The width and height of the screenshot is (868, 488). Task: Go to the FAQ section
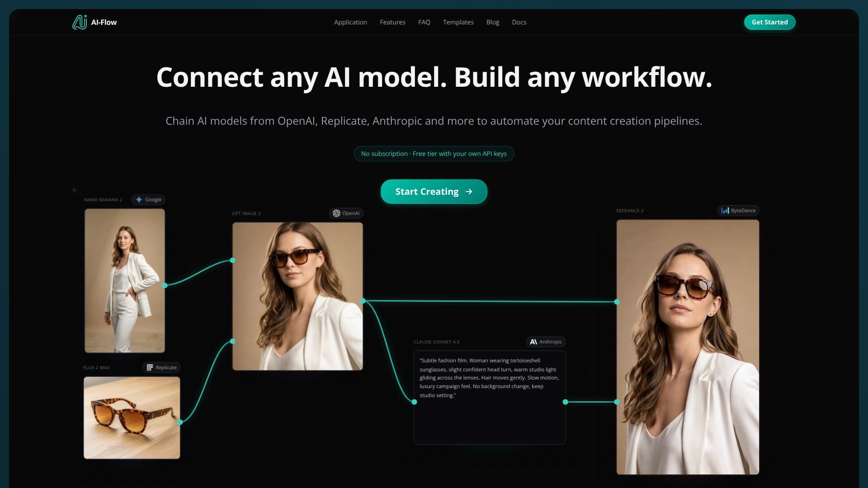[424, 22]
